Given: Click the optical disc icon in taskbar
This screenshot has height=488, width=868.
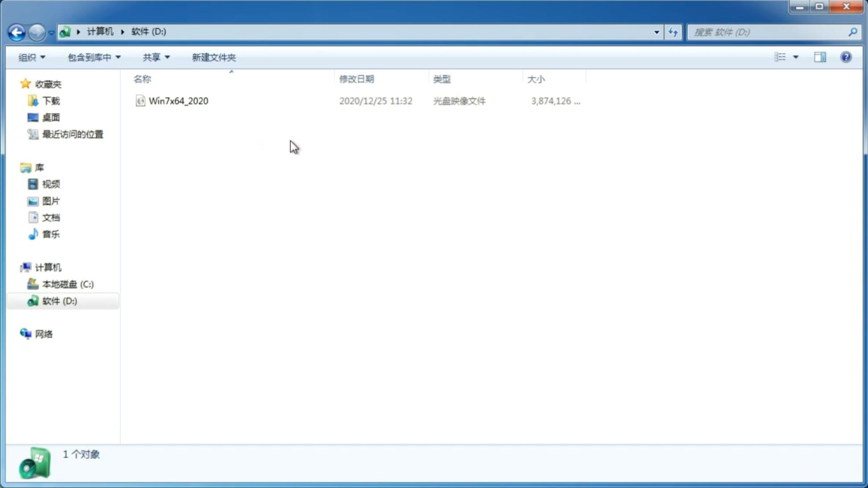Looking at the screenshot, I should pos(34,464).
